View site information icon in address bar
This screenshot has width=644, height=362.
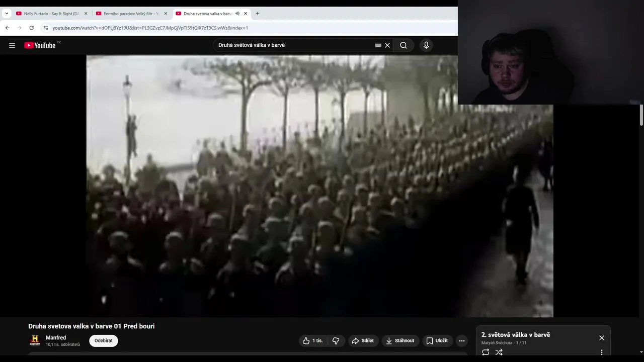coord(46,28)
